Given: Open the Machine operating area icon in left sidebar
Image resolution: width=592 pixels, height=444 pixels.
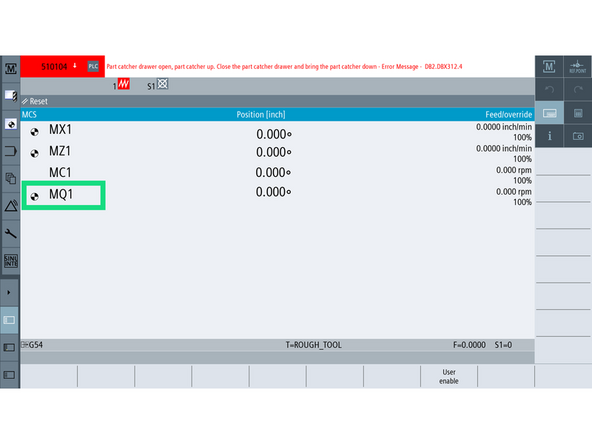Looking at the screenshot, I should pyautogui.click(x=11, y=68).
